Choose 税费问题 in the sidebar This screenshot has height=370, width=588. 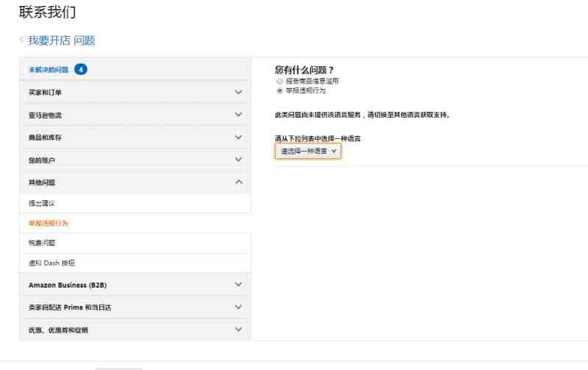42,243
